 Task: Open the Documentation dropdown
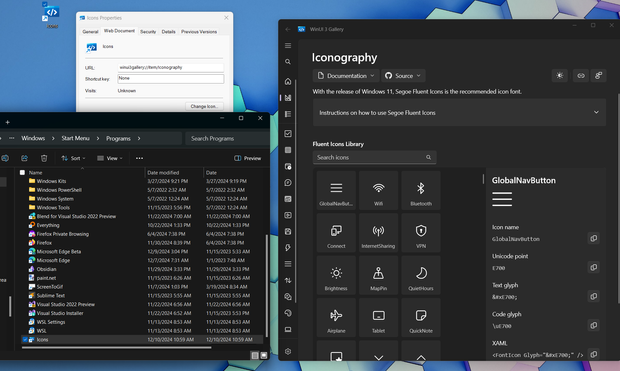pyautogui.click(x=346, y=76)
